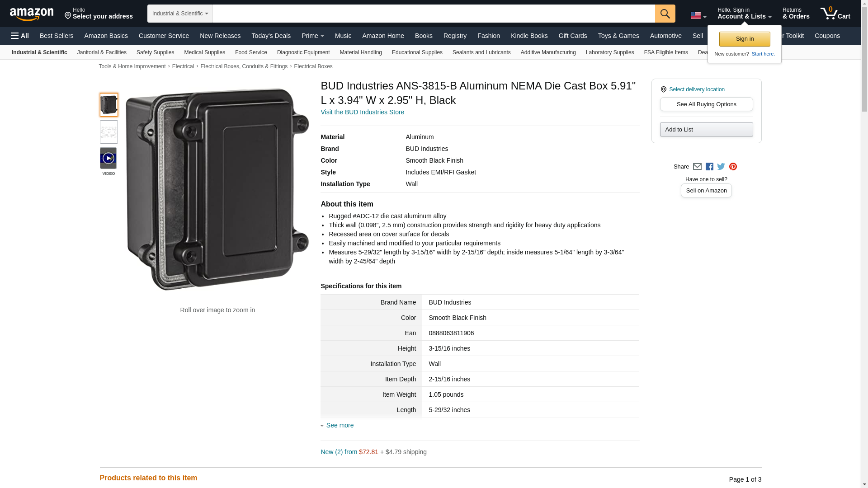The width and height of the screenshot is (868, 488).
Task: Open Today's Deals in navigation bar
Action: click(271, 36)
